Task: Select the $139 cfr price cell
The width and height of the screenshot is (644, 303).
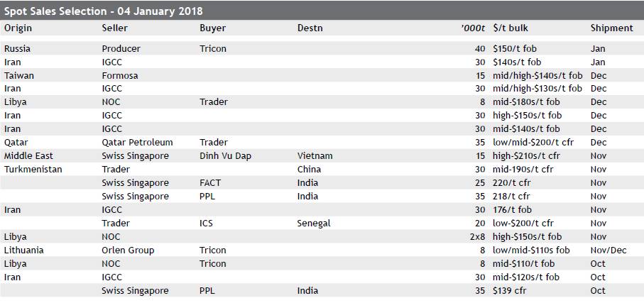Action: pos(510,291)
